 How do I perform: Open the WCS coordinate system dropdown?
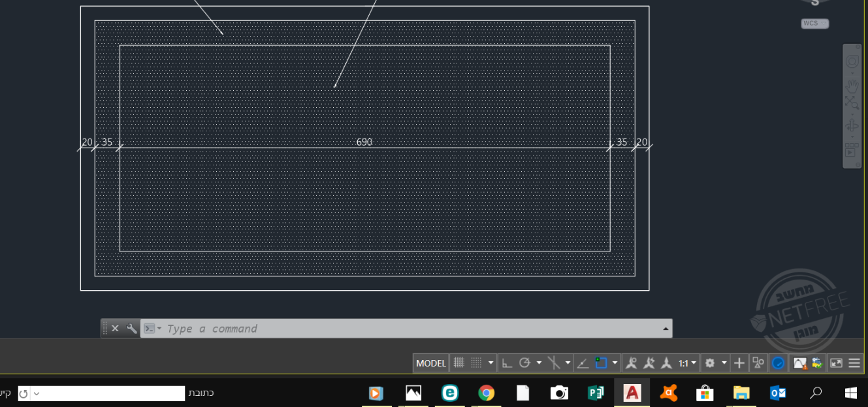[x=815, y=24]
